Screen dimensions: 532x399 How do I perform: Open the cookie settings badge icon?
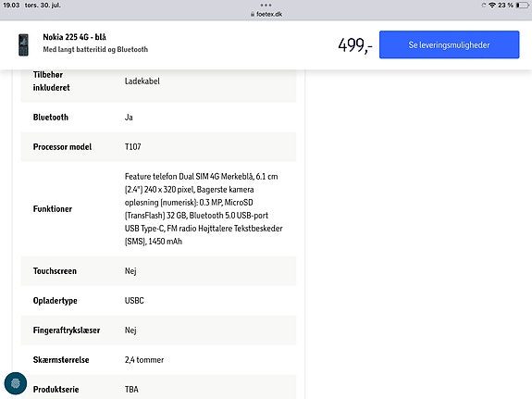pos(16,383)
